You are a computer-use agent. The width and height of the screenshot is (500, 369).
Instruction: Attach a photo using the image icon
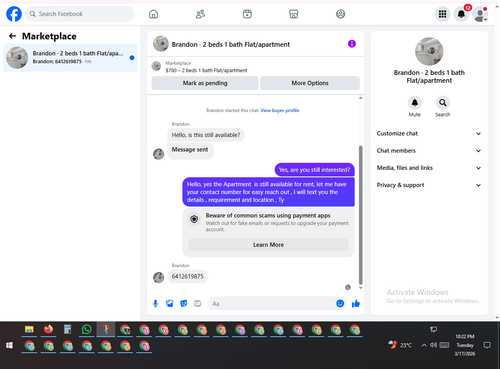point(170,304)
